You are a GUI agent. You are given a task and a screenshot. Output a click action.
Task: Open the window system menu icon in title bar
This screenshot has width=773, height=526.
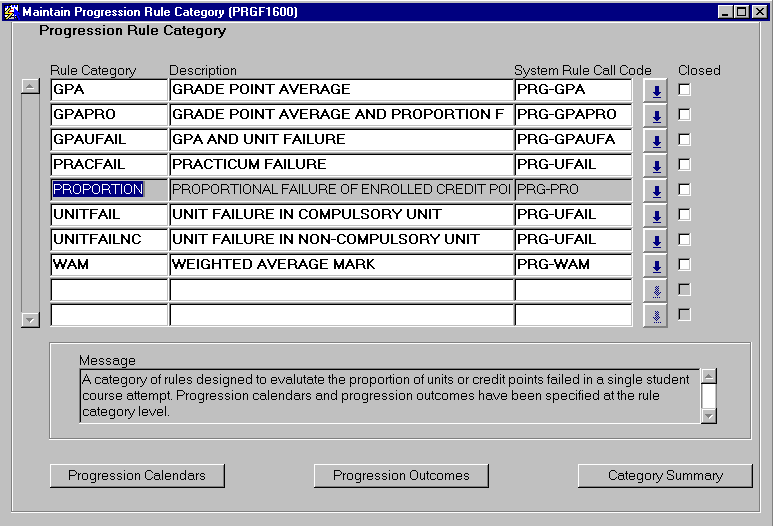(11, 11)
